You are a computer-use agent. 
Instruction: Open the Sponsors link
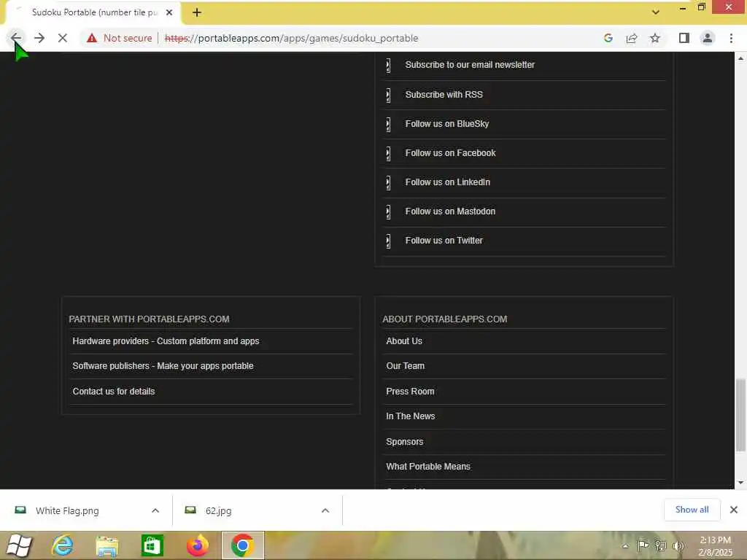(404, 441)
